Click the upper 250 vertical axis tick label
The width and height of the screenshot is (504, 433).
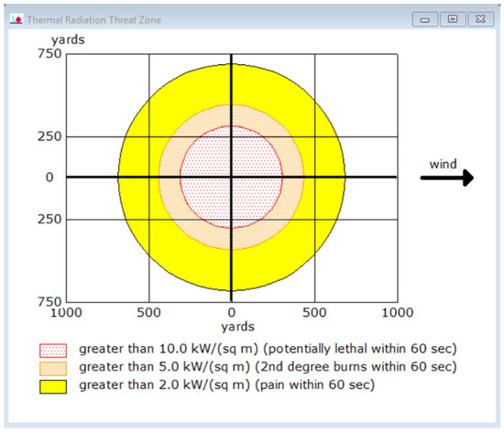tap(49, 136)
